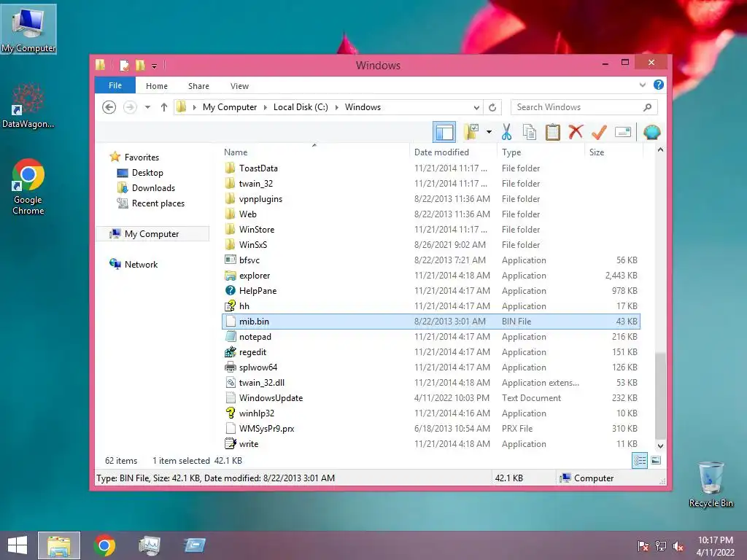Select Network in the navigation pane

tap(141, 264)
